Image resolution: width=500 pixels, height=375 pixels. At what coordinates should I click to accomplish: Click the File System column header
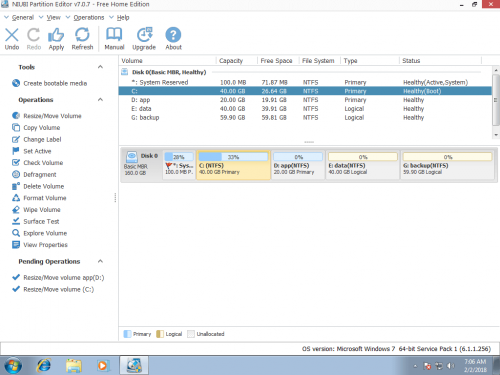tap(320, 61)
